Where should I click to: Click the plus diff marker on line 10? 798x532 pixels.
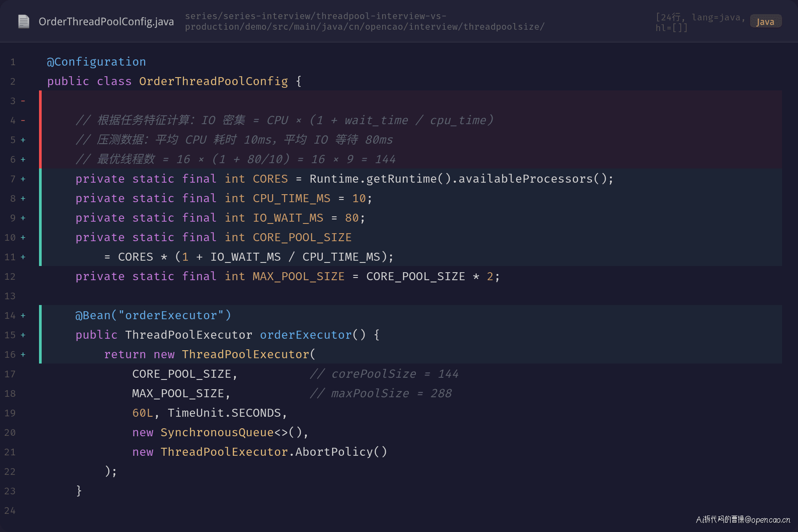click(x=23, y=238)
